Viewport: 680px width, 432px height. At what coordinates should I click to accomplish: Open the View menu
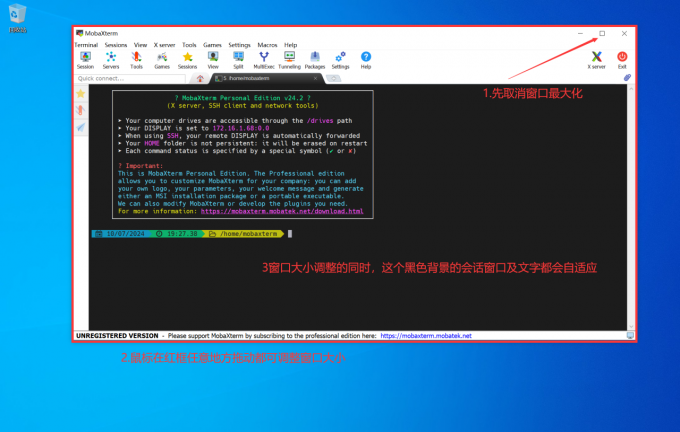click(140, 45)
